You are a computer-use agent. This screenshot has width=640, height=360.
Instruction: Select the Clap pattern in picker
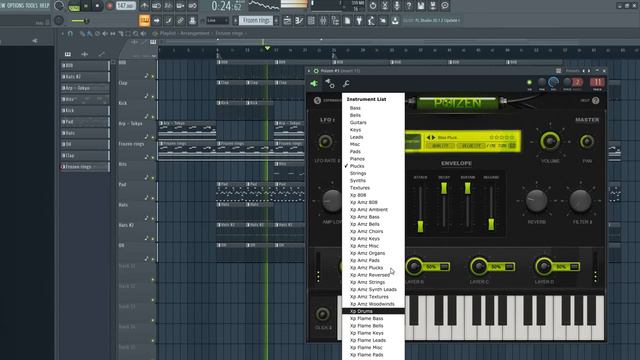(x=84, y=156)
